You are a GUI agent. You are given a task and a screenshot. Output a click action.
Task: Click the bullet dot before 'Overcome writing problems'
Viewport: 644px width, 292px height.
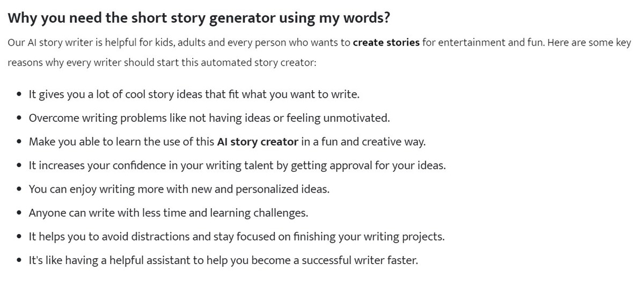(19, 119)
